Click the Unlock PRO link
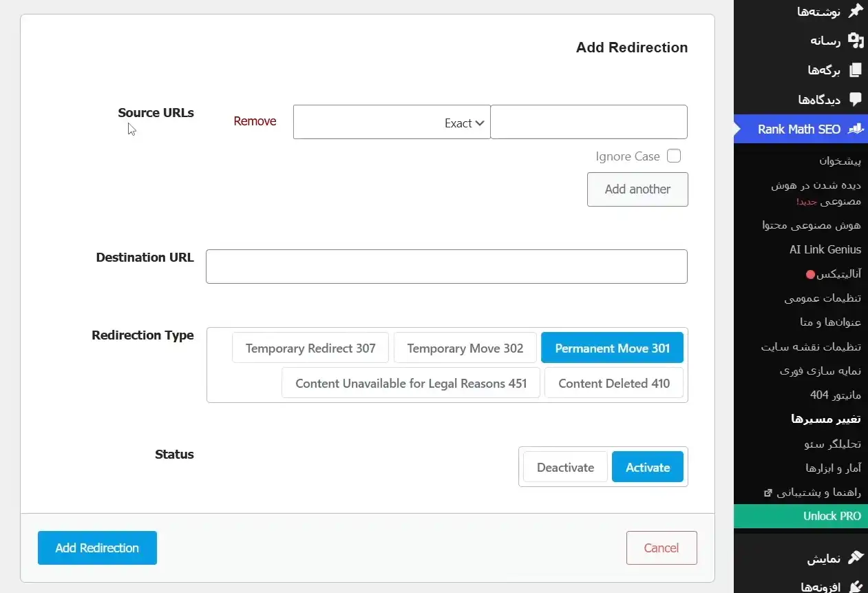Image resolution: width=868 pixels, height=593 pixels. click(x=801, y=516)
